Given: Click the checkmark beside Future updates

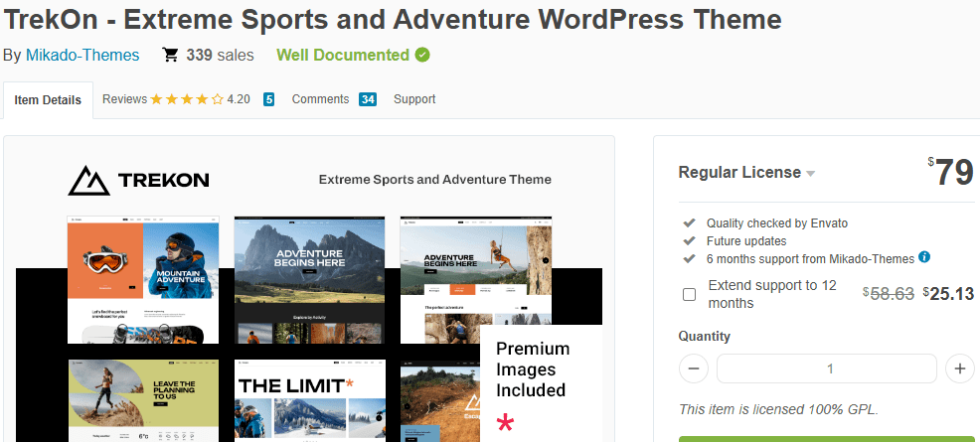Looking at the screenshot, I should pos(690,241).
